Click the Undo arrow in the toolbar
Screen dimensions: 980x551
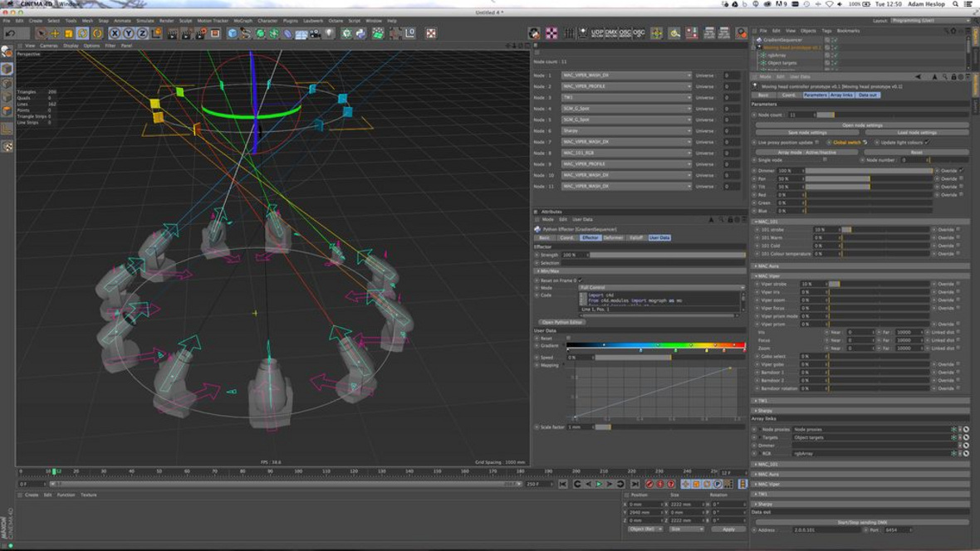click(12, 34)
